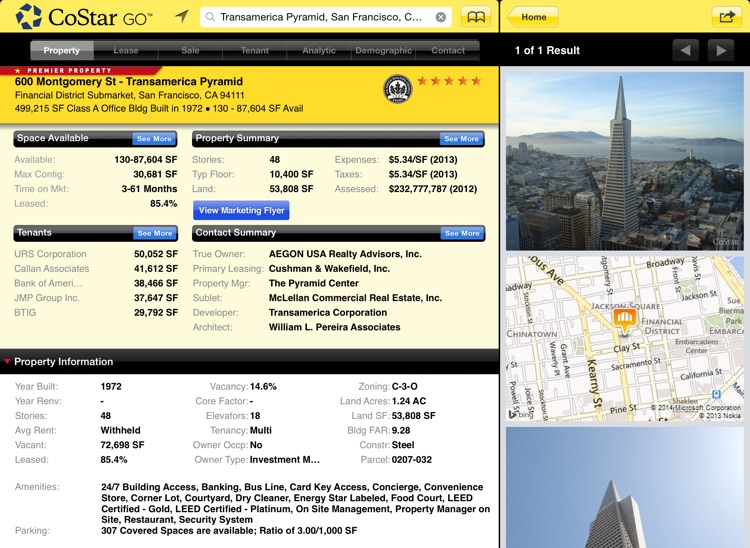
Task: Select the Property tab
Action: (x=62, y=50)
